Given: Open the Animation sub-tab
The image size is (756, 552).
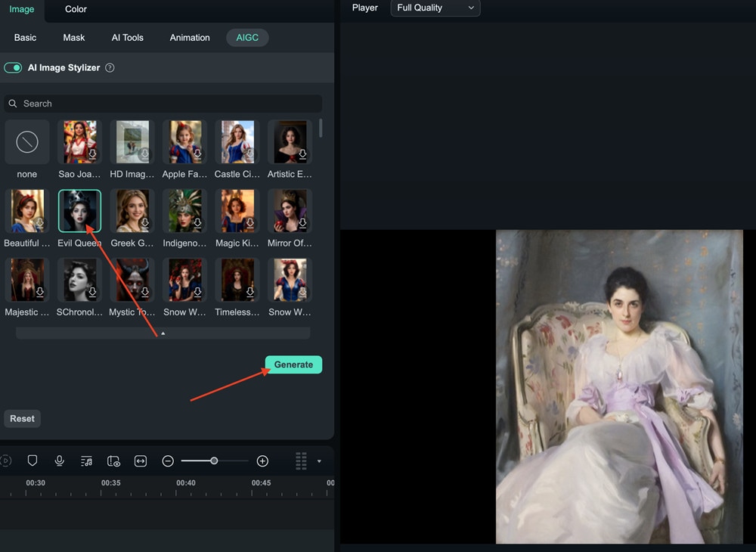Looking at the screenshot, I should tap(190, 38).
